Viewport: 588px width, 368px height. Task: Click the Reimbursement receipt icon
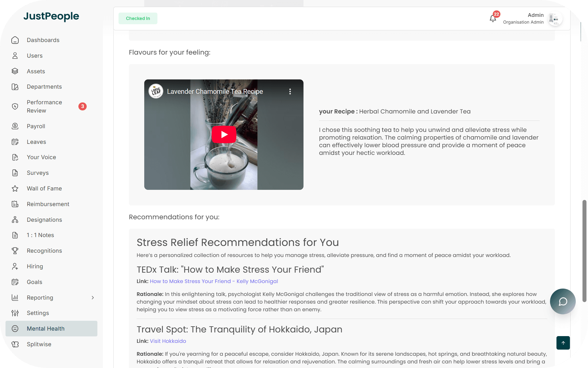pyautogui.click(x=15, y=204)
